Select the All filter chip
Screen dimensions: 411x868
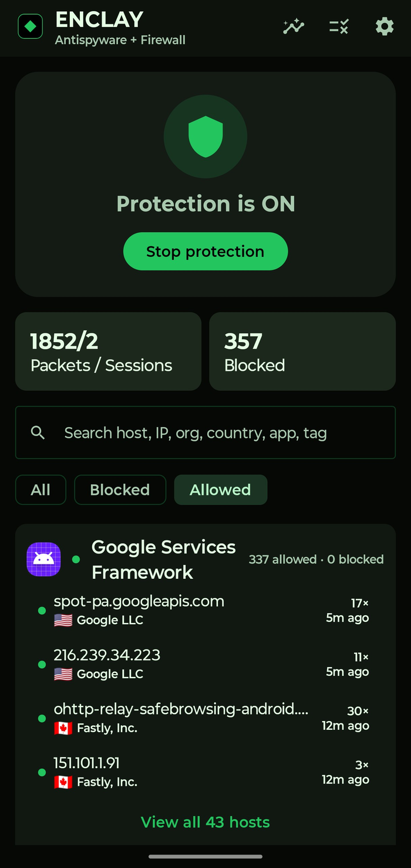pyautogui.click(x=41, y=490)
